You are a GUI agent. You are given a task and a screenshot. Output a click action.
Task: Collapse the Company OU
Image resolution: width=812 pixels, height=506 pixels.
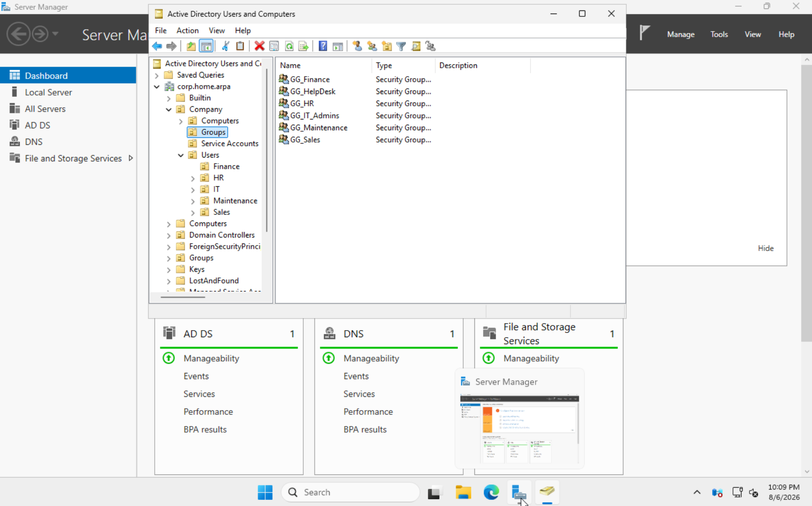click(x=169, y=110)
